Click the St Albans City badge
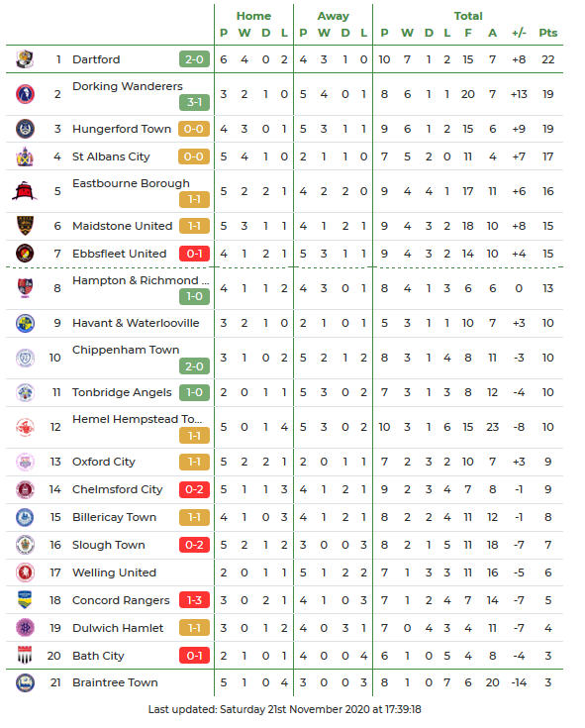The width and height of the screenshot is (585, 728). 25,156
